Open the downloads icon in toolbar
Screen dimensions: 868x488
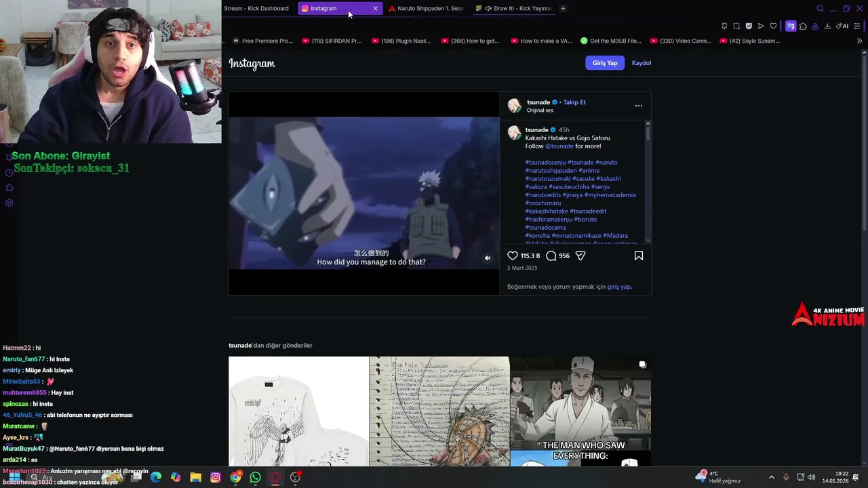(827, 26)
